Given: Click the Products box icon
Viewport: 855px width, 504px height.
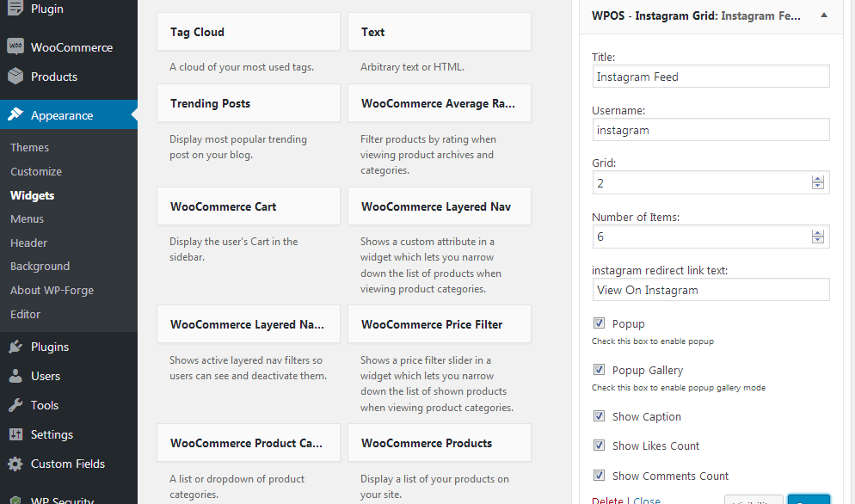Looking at the screenshot, I should (15, 77).
